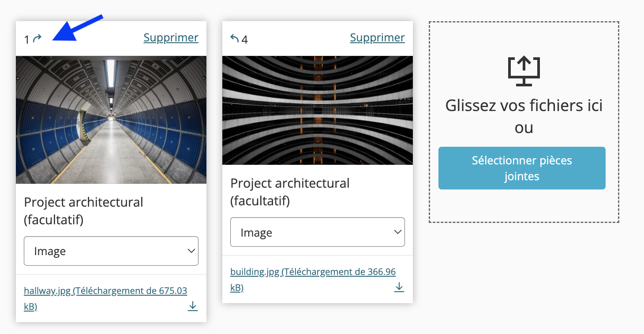Open the Image dropdown under building photo
The width and height of the screenshot is (644, 334).
[318, 232]
